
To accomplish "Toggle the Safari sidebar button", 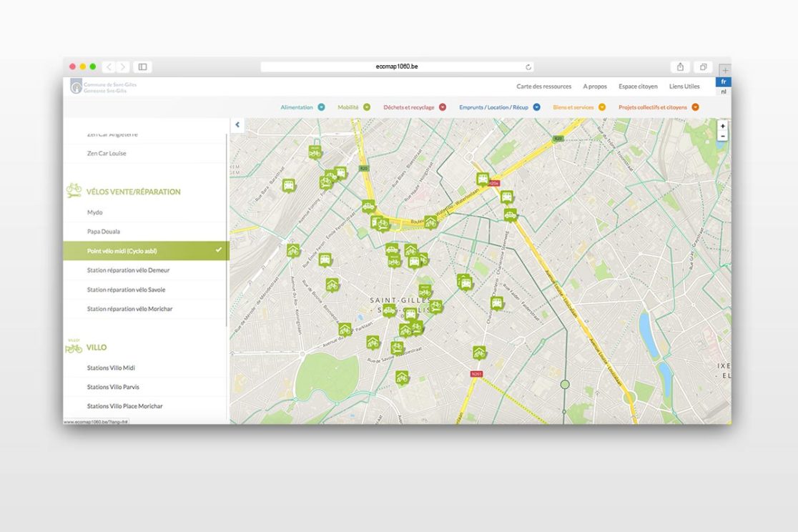I will pos(142,66).
